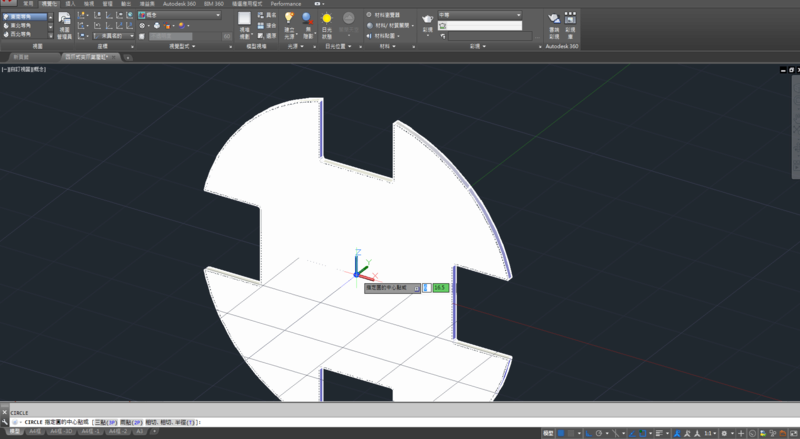Click the command line wrench customize icon
Image resolution: width=800 pixels, height=439 pixels.
(5, 422)
